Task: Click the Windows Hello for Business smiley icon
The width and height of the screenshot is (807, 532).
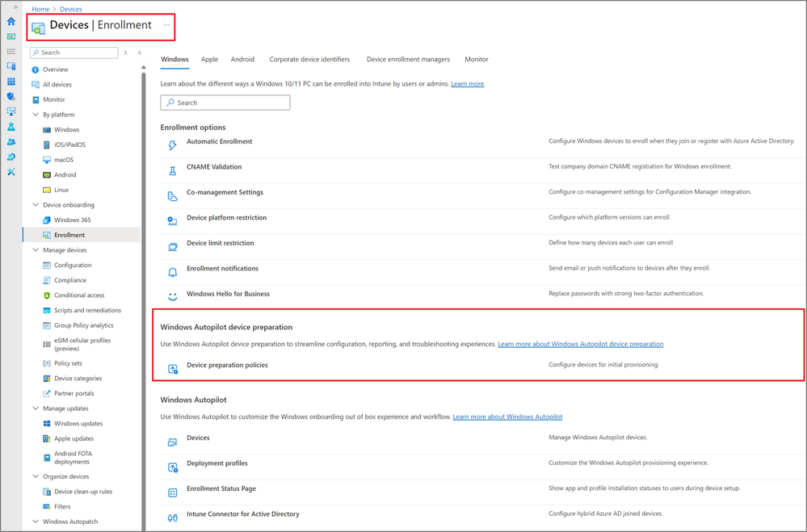Action: coord(172,297)
